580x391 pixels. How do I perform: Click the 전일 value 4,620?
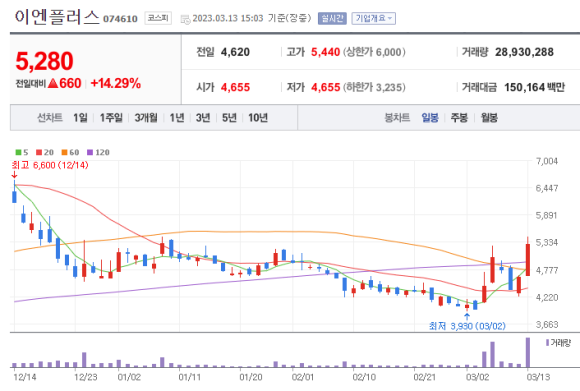pos(235,52)
